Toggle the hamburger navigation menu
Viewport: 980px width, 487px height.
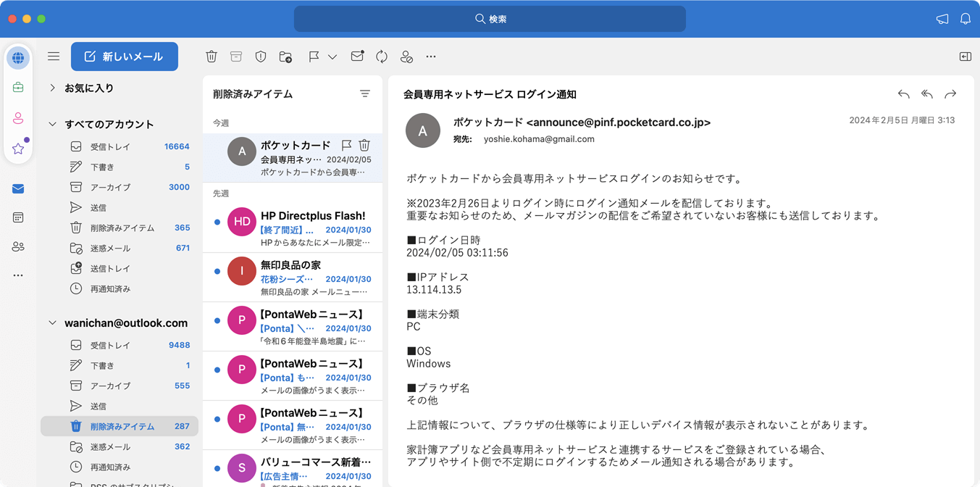[x=54, y=57]
